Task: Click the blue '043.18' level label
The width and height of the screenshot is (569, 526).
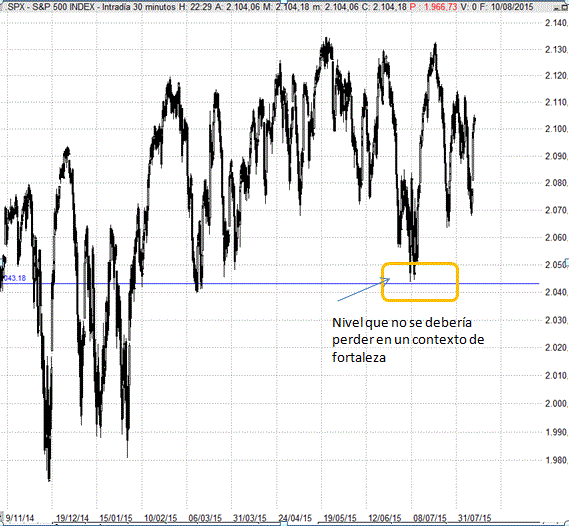Action: point(15,278)
